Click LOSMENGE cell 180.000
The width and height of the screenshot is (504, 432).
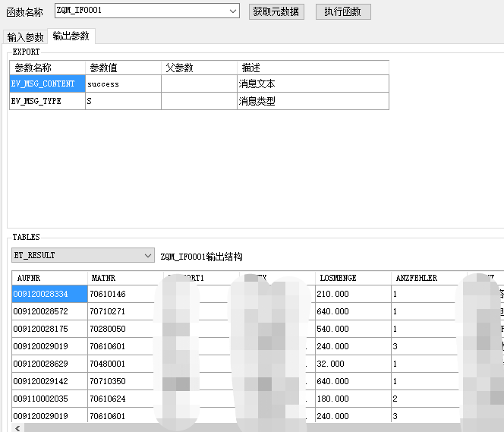pos(353,399)
